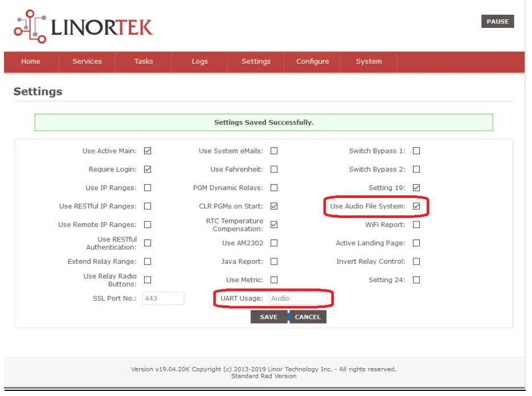532x396 pixels.
Task: Open the System menu
Action: [x=369, y=61]
